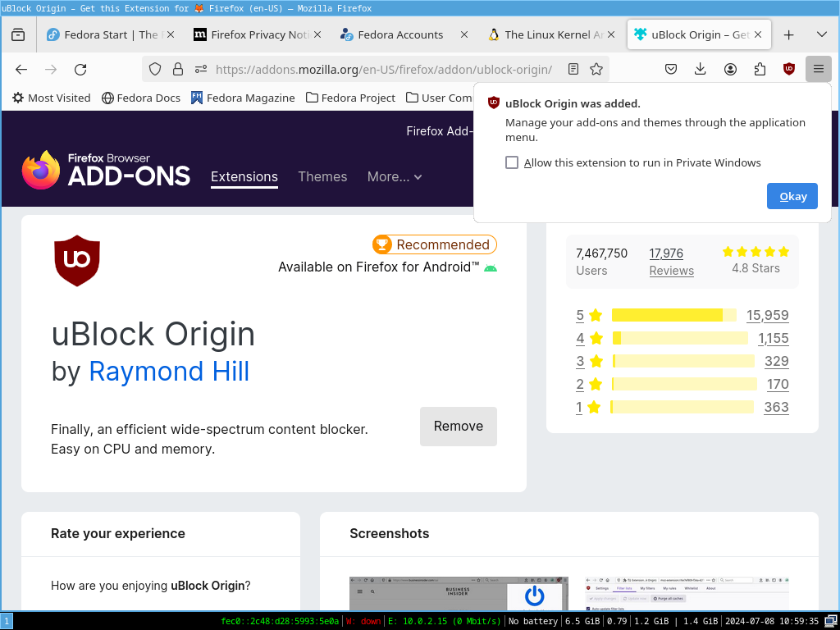Click the 3-star rating bar

click(x=683, y=361)
